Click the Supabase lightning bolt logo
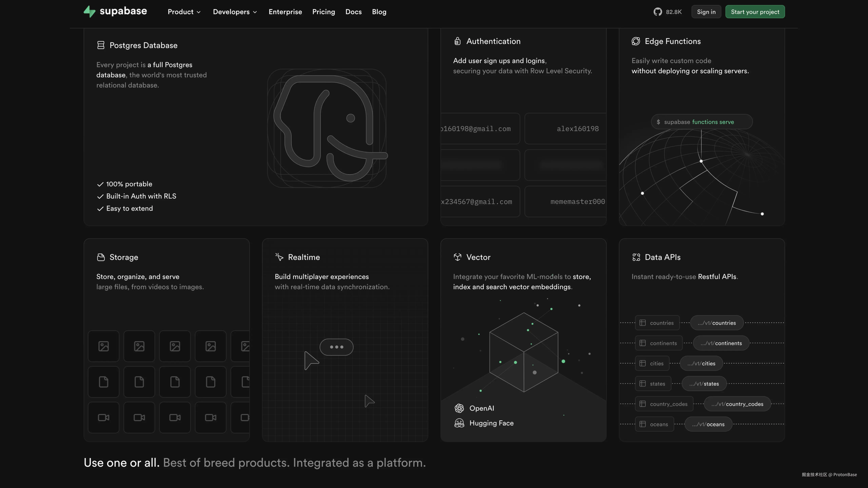868x488 pixels. click(89, 12)
